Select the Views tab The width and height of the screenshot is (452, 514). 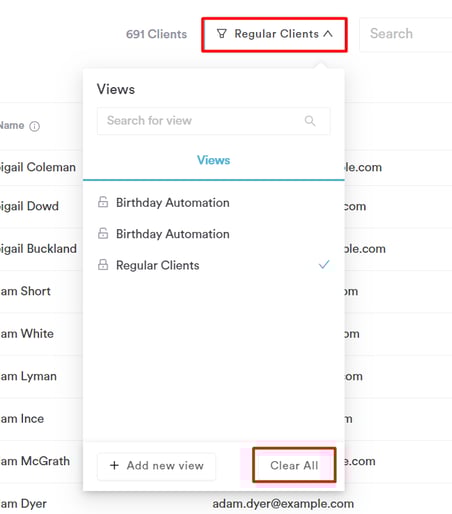pyautogui.click(x=214, y=160)
